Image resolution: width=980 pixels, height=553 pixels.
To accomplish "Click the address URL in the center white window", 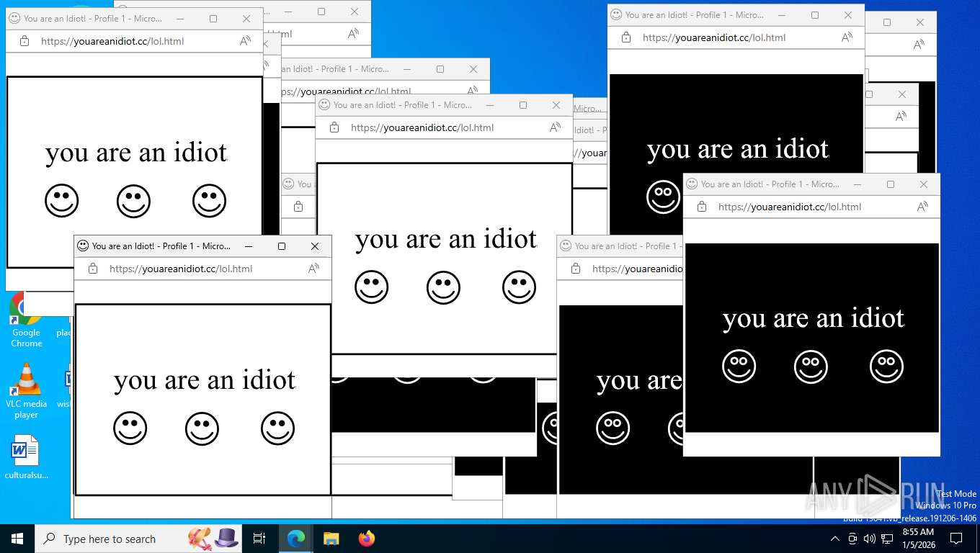I will [x=422, y=127].
